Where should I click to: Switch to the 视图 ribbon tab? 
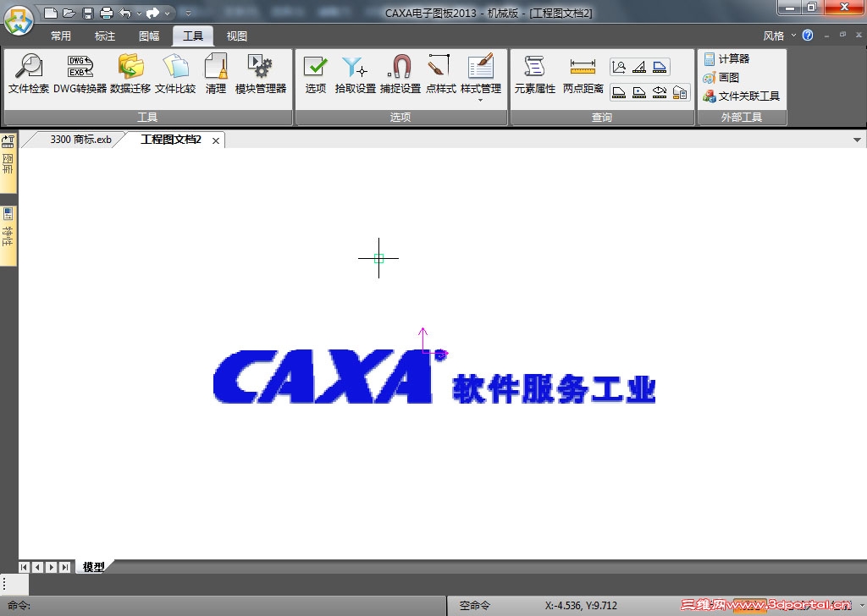tap(237, 36)
